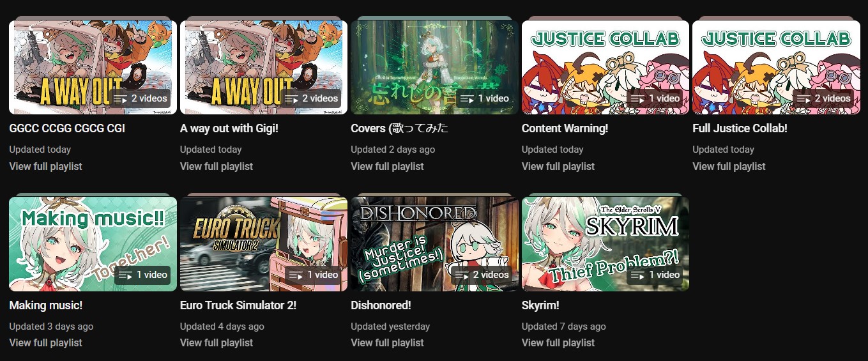Click playlist icon on Full Justice Collab thumbnail
Viewport: 868px width, 361px height.
(804, 98)
